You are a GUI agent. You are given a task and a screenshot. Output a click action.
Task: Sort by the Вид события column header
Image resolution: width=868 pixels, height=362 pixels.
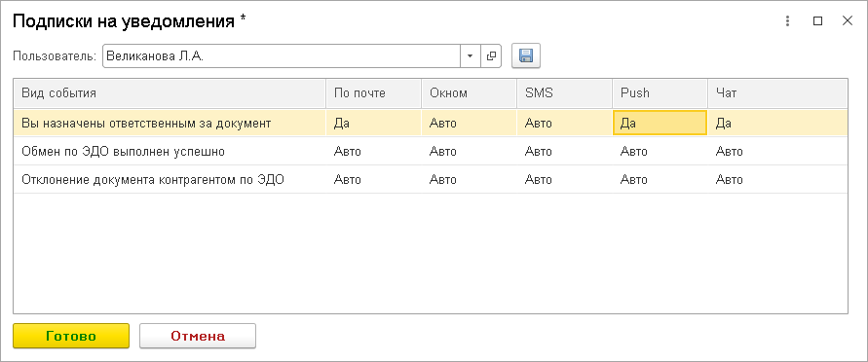coord(170,93)
